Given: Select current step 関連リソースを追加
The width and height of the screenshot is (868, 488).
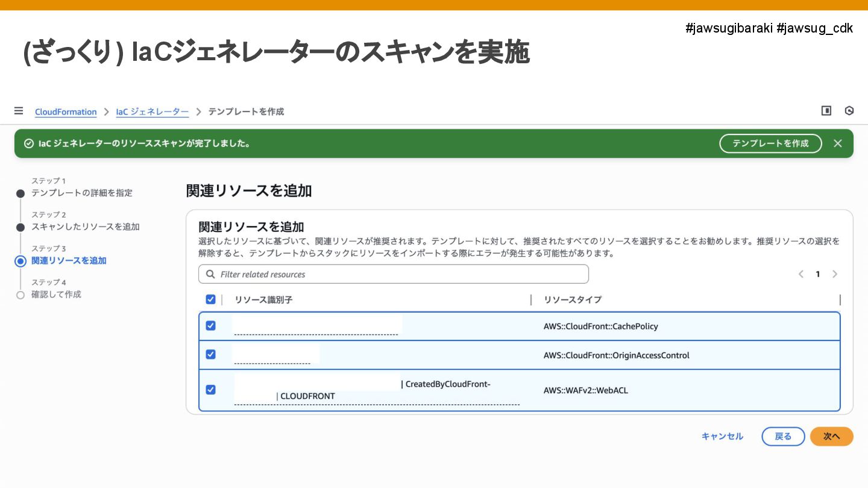Looking at the screenshot, I should coord(69,260).
